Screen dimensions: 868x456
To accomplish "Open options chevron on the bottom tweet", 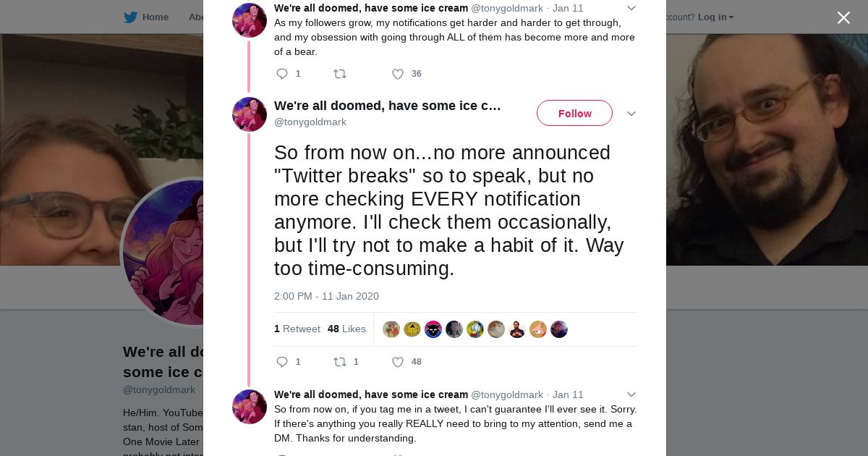I will pyautogui.click(x=631, y=394).
